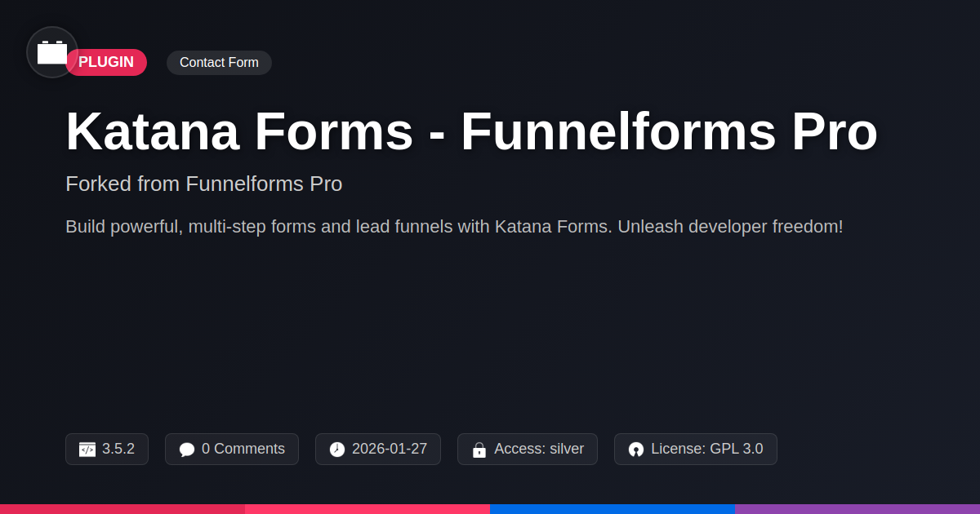Select the 2026-01-27 date badge
This screenshot has width=980, height=514.
click(378, 450)
